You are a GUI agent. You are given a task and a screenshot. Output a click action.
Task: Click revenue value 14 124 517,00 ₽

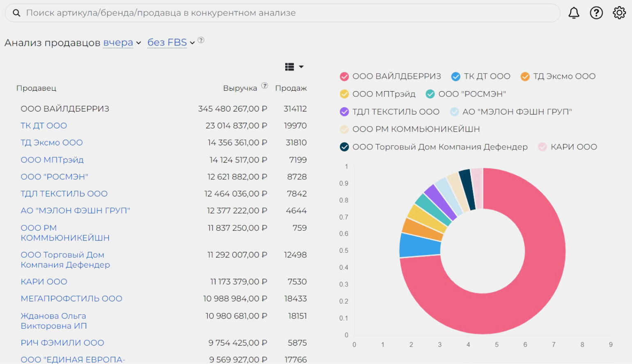pos(238,160)
